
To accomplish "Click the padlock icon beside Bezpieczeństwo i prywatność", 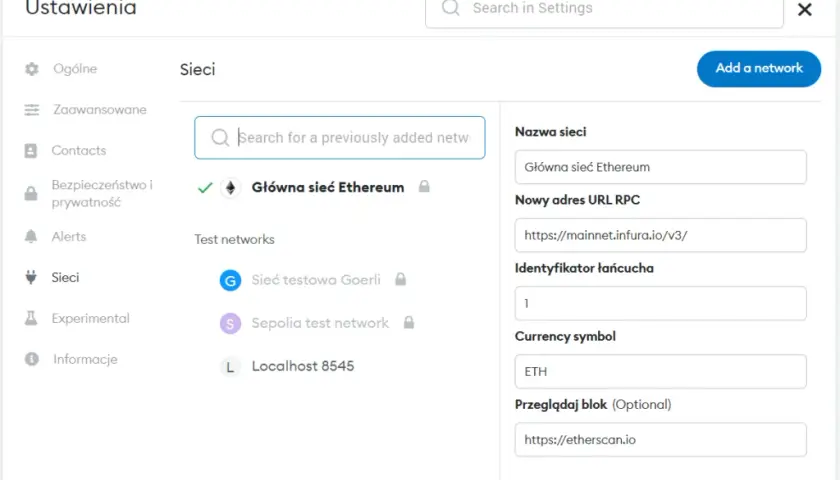I will point(31,193).
